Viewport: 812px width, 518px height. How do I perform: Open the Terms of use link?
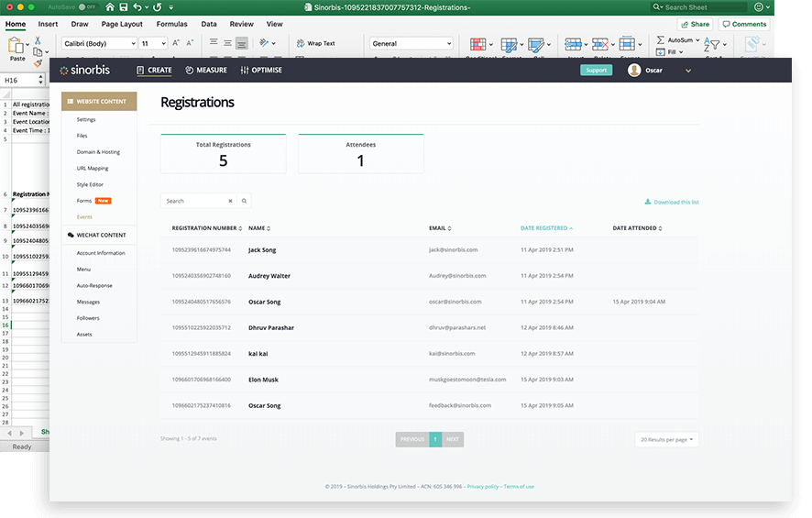(x=519, y=487)
